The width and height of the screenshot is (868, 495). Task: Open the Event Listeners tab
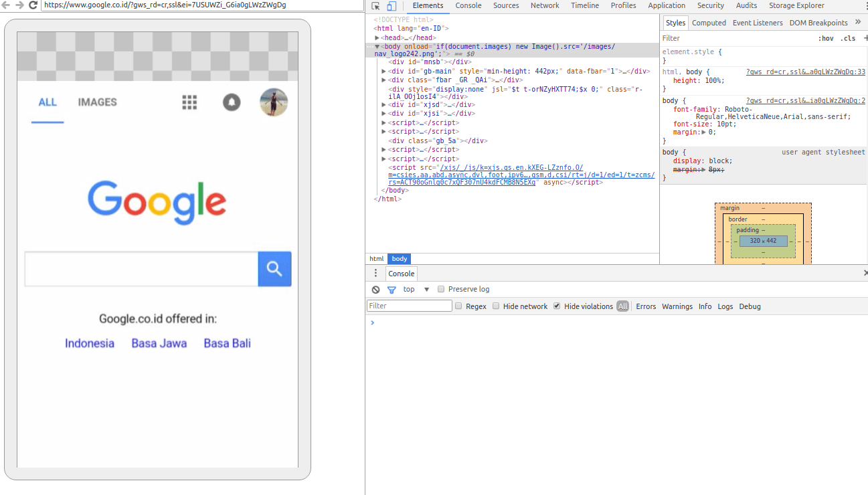758,23
